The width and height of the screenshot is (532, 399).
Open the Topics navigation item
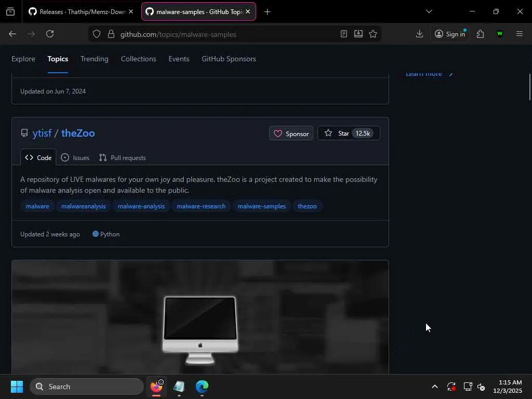tap(58, 59)
